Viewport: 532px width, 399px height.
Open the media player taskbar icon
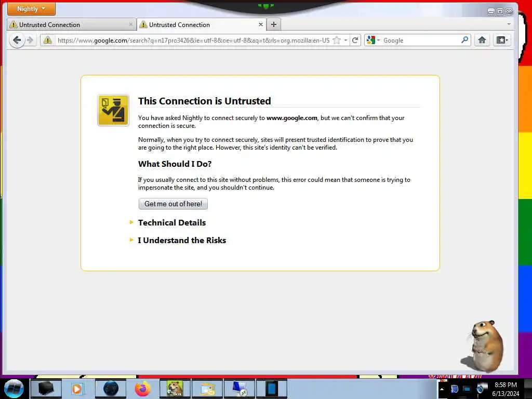click(77, 389)
